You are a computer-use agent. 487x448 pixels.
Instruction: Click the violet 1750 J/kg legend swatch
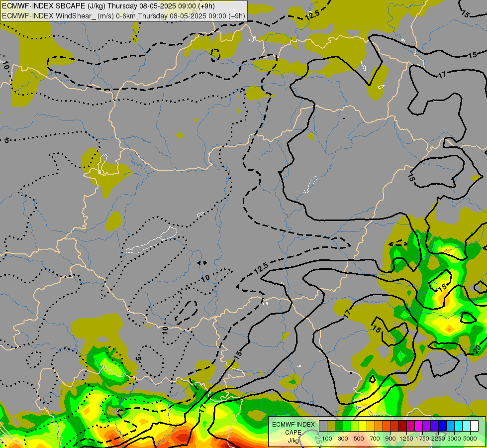(x=426, y=426)
